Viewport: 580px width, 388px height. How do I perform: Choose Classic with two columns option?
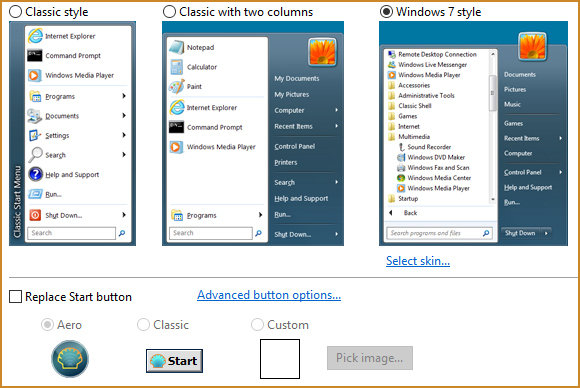coord(169,12)
